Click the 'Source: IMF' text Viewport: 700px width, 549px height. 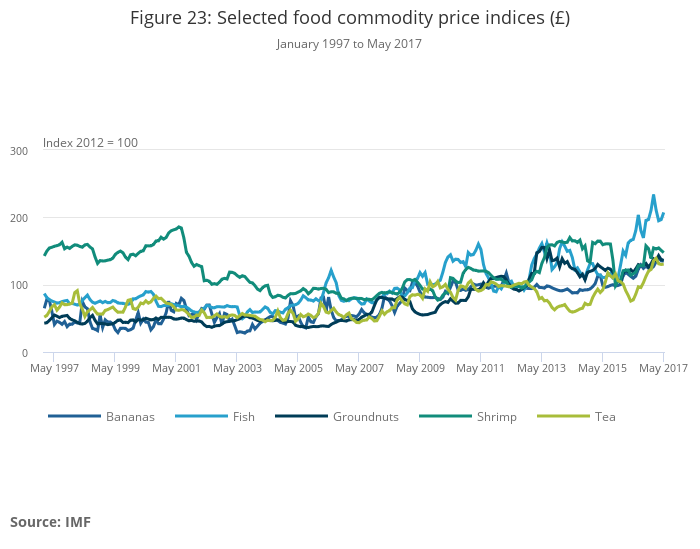pos(50,522)
